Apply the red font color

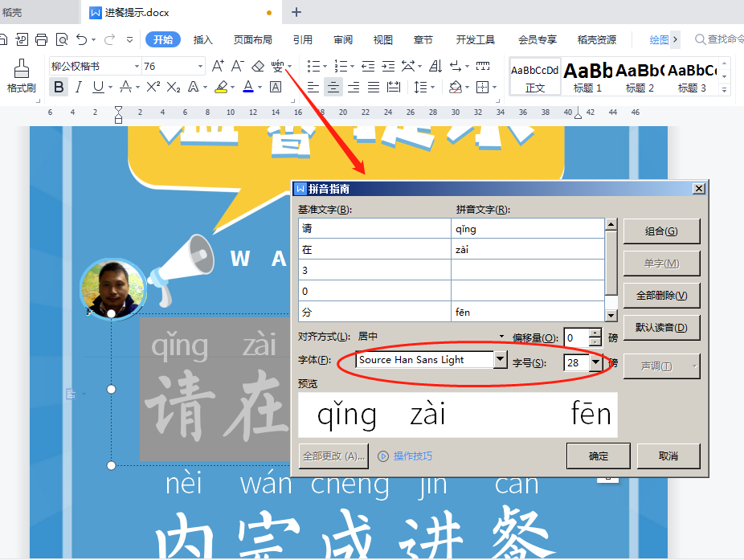[x=248, y=88]
